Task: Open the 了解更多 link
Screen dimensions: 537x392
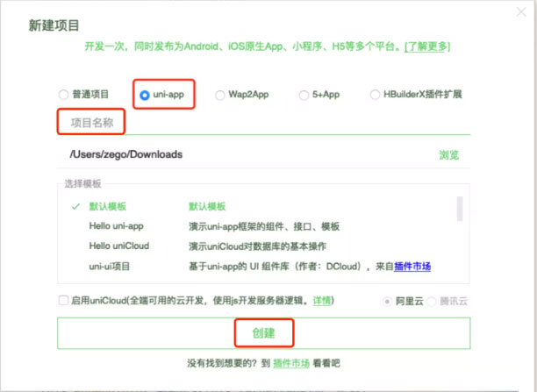Action: (426, 45)
